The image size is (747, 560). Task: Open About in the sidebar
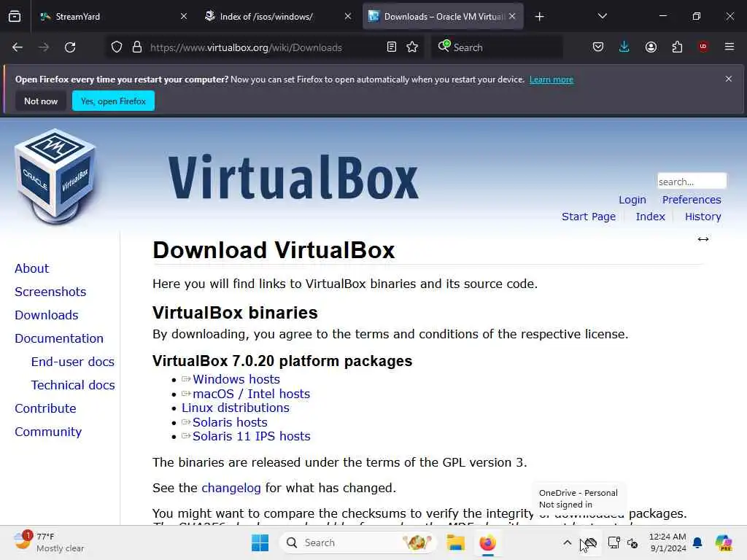(32, 268)
